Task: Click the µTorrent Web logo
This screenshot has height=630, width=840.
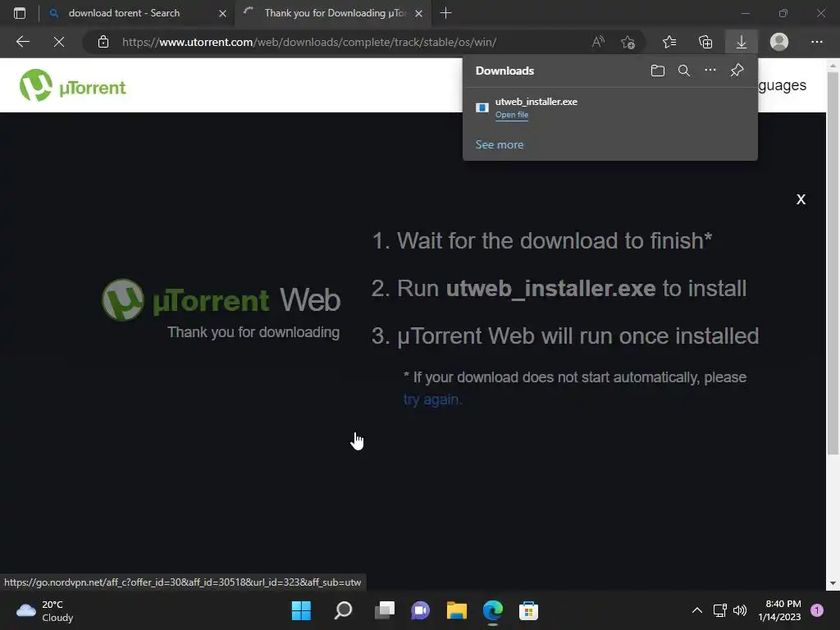Action: (x=221, y=299)
